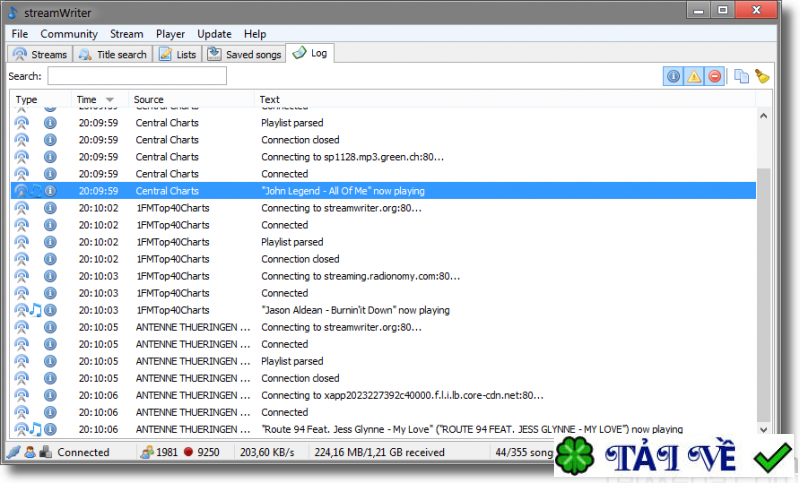Image resolution: width=800 pixels, height=483 pixels.
Task: Toggle the warning messages filter button
Action: [x=694, y=77]
